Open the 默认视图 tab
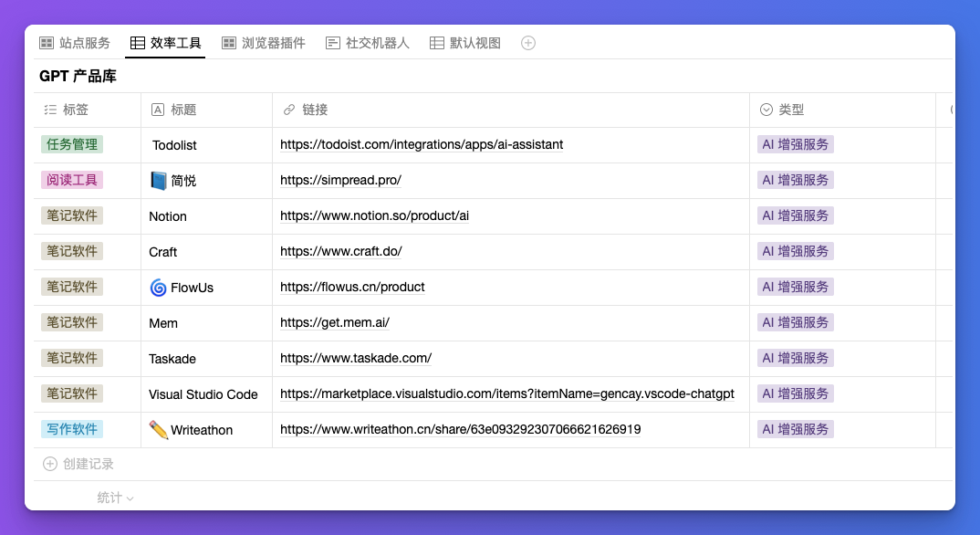The image size is (980, 535). pyautogui.click(x=465, y=43)
